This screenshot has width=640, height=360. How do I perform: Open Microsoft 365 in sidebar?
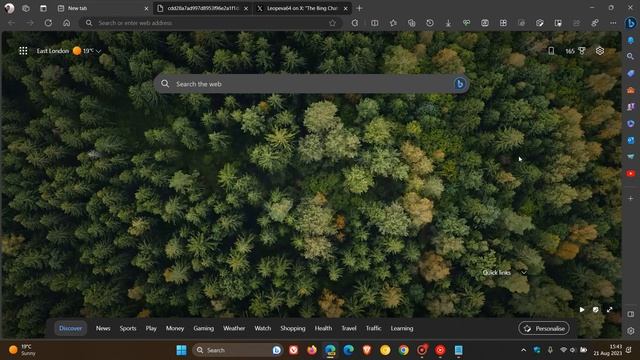631,123
